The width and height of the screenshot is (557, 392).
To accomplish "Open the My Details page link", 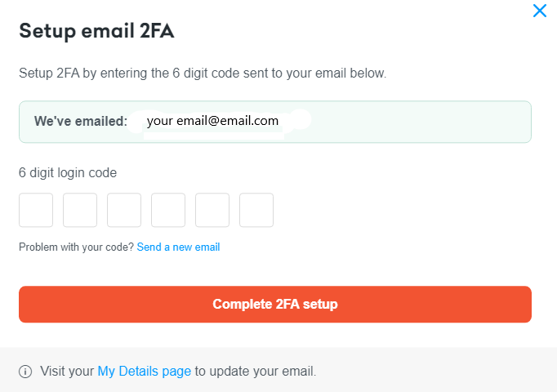I will [145, 372].
